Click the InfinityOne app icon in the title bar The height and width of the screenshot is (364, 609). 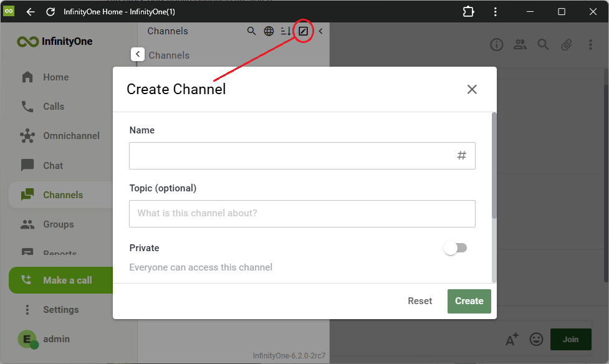point(9,11)
